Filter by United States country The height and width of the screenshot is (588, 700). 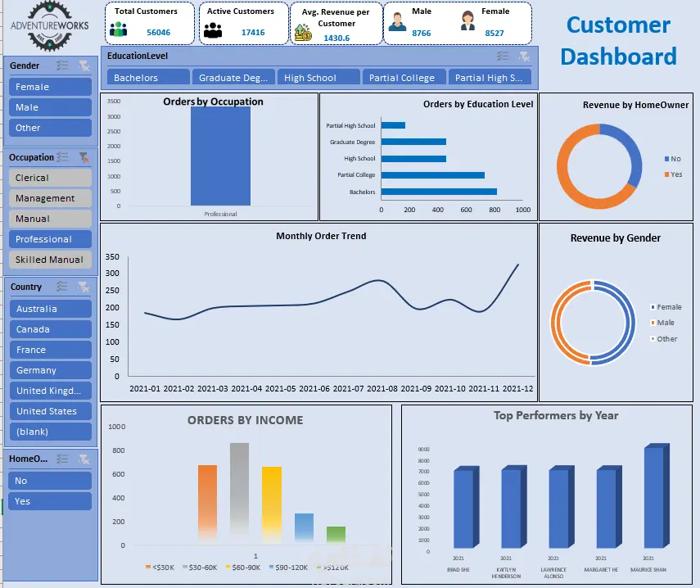51,411
